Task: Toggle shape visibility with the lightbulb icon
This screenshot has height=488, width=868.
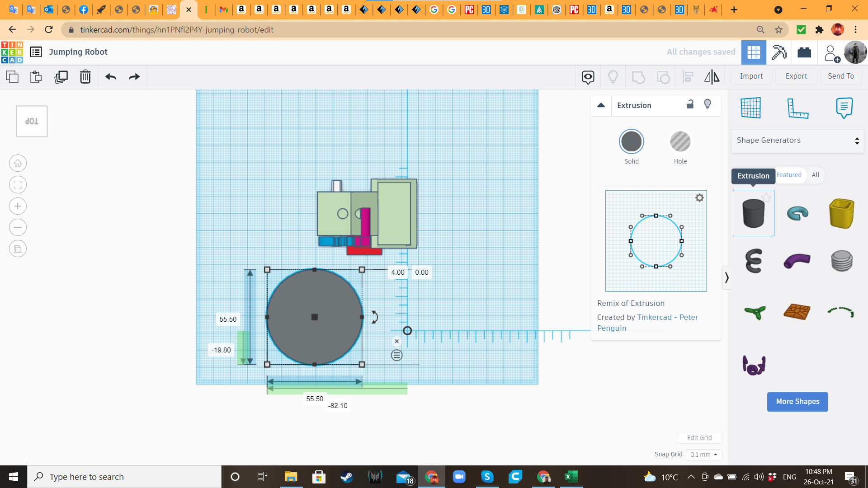Action: pyautogui.click(x=708, y=104)
